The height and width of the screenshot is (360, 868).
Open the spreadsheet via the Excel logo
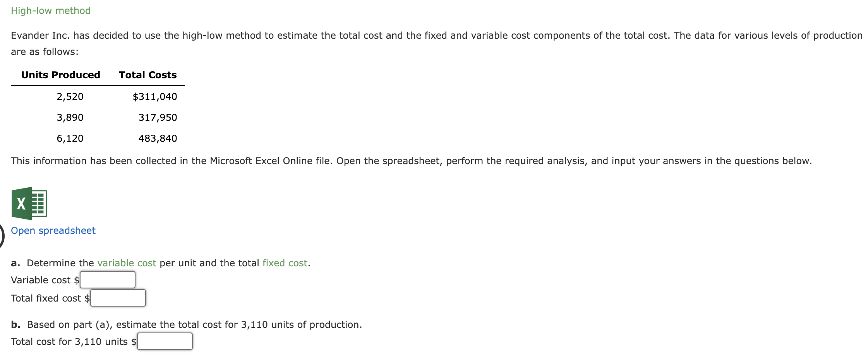[29, 203]
